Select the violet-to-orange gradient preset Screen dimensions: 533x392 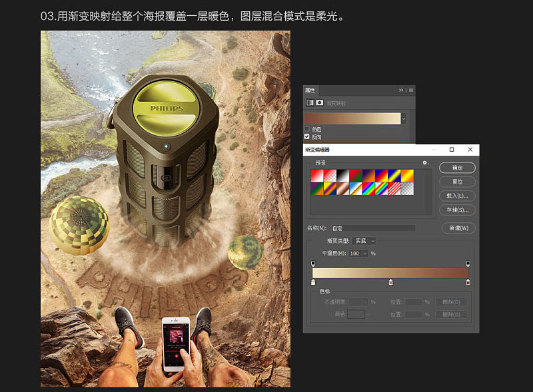368,176
